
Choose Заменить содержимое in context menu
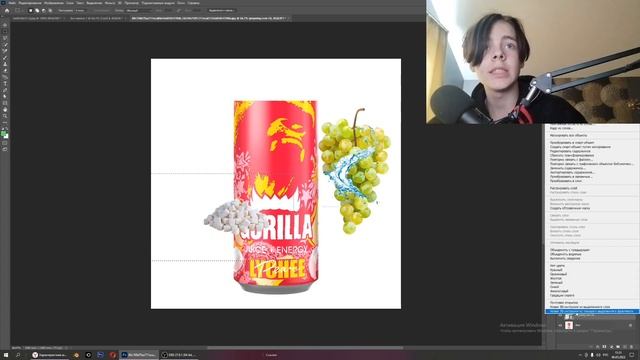[x=568, y=168]
